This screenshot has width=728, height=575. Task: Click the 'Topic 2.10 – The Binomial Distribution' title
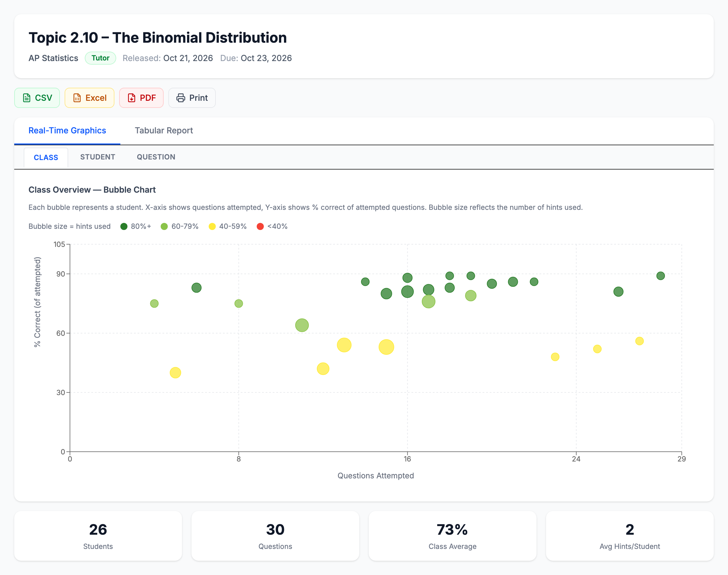click(x=158, y=38)
